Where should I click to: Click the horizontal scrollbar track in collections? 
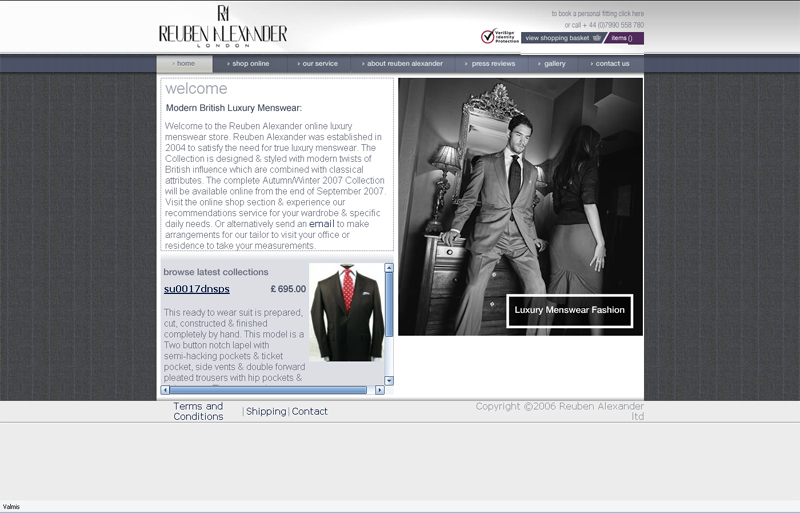click(x=372, y=390)
